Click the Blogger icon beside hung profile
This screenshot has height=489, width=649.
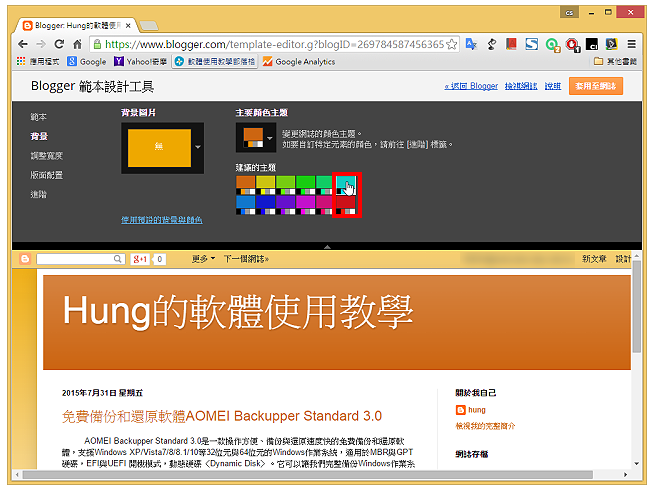tap(460, 410)
